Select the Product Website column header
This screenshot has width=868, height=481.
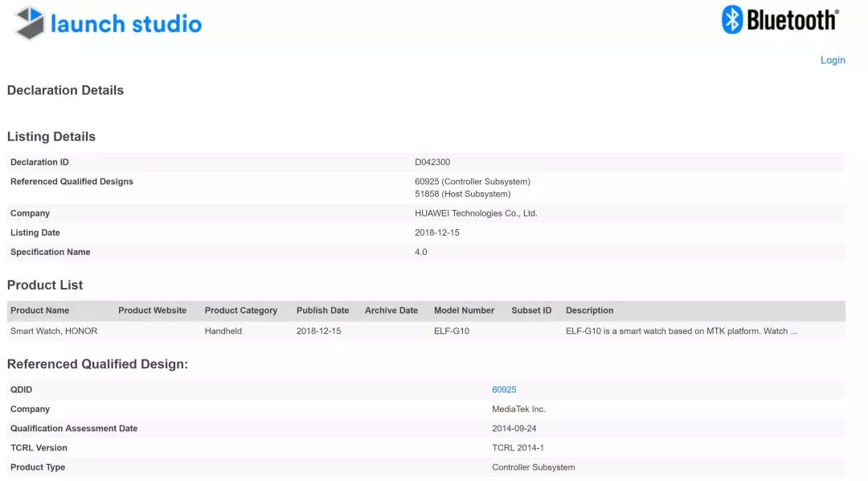point(152,310)
